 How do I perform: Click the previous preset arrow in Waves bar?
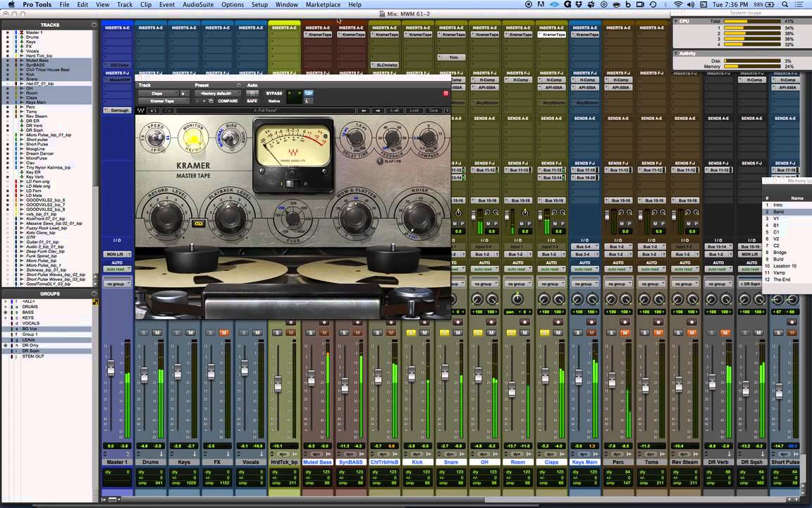click(x=364, y=110)
